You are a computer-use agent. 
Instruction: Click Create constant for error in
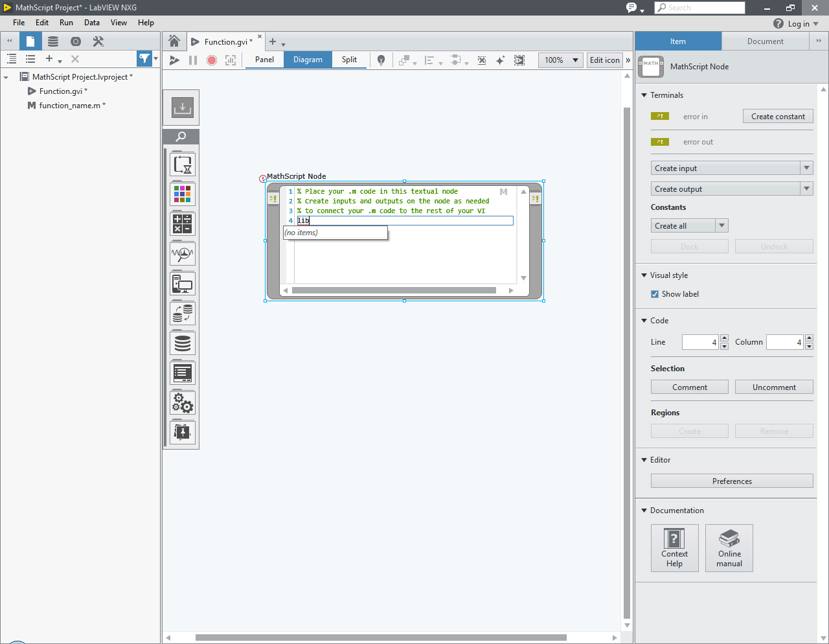(778, 117)
